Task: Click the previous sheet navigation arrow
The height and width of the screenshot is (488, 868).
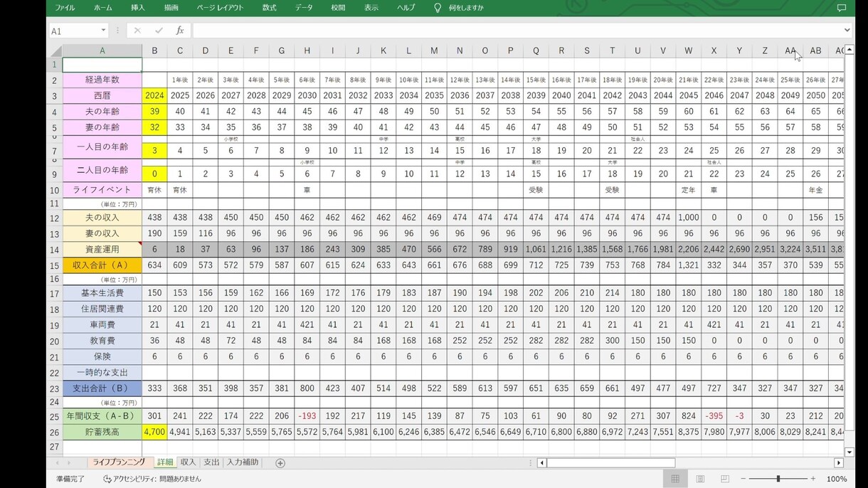Action: coord(58,463)
